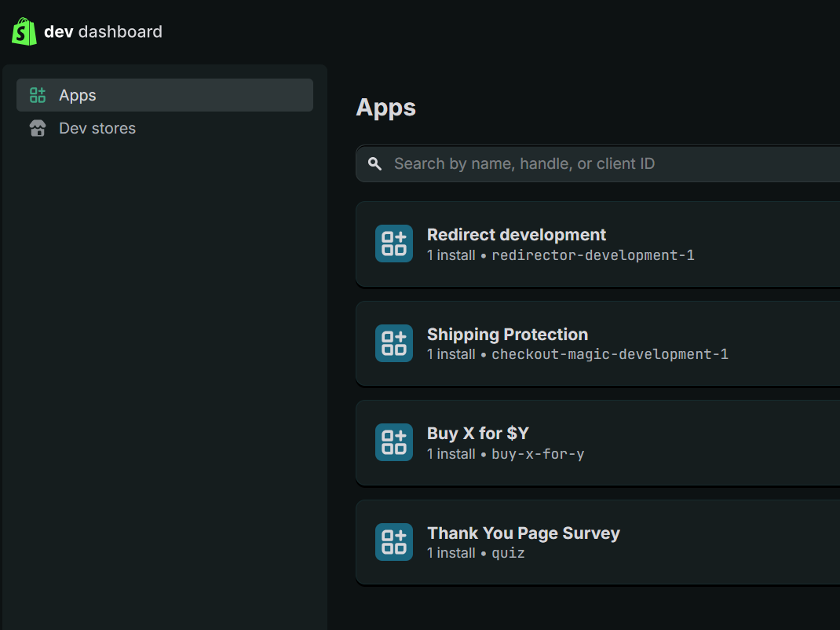Open the Buy X for $Y title

(x=477, y=433)
